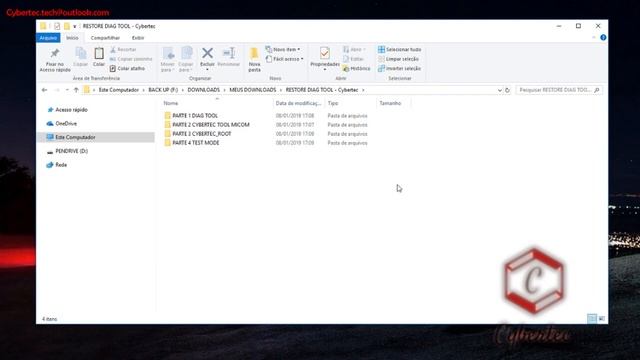
Task: Sort by Nome column header
Action: click(x=216, y=103)
